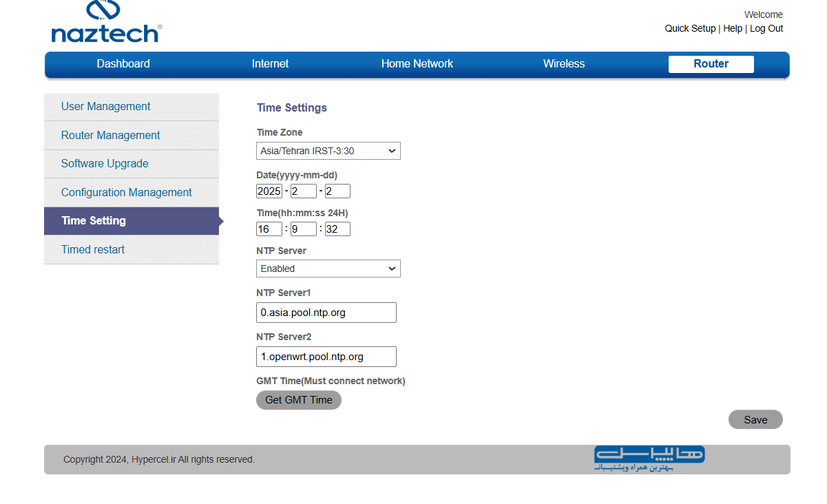
Task: Click the Log Out link
Action: 766,29
